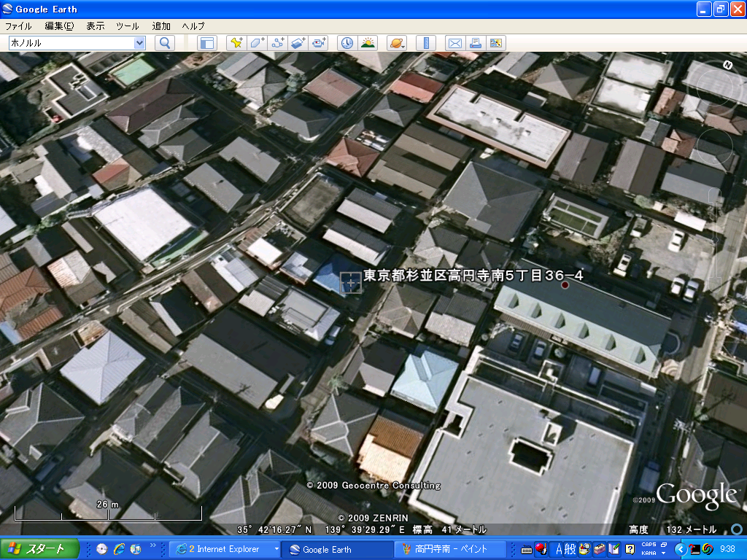Screen dimensions: 747x560
Task: Add a path from the toolbar
Action: pos(277,43)
